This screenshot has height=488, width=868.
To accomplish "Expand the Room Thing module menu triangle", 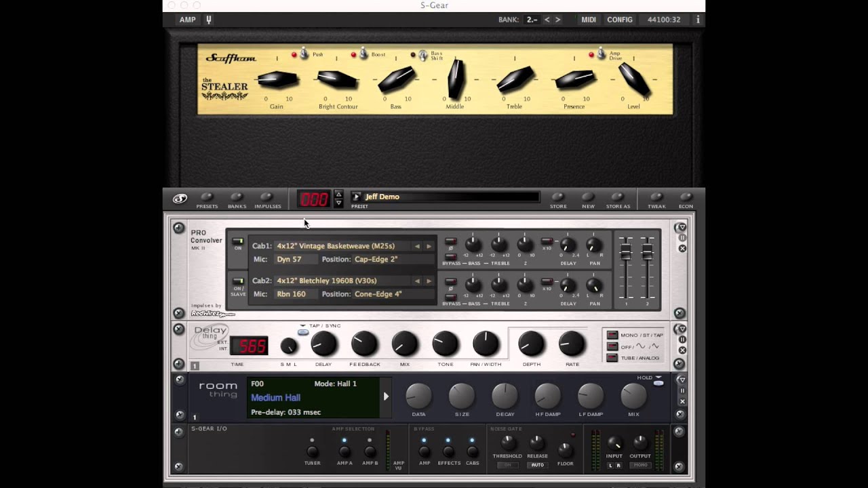I will click(682, 380).
